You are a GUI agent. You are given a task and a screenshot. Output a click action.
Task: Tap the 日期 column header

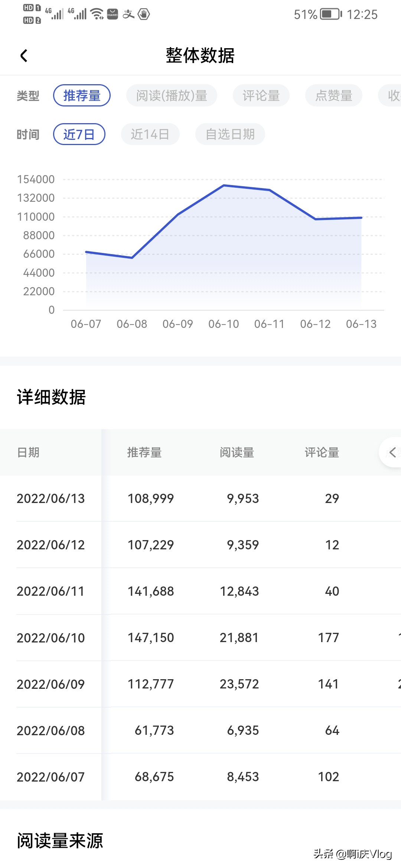(28, 452)
